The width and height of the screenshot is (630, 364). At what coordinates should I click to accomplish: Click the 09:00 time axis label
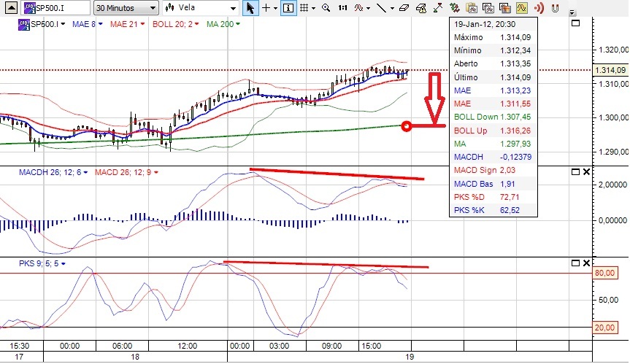click(x=332, y=346)
